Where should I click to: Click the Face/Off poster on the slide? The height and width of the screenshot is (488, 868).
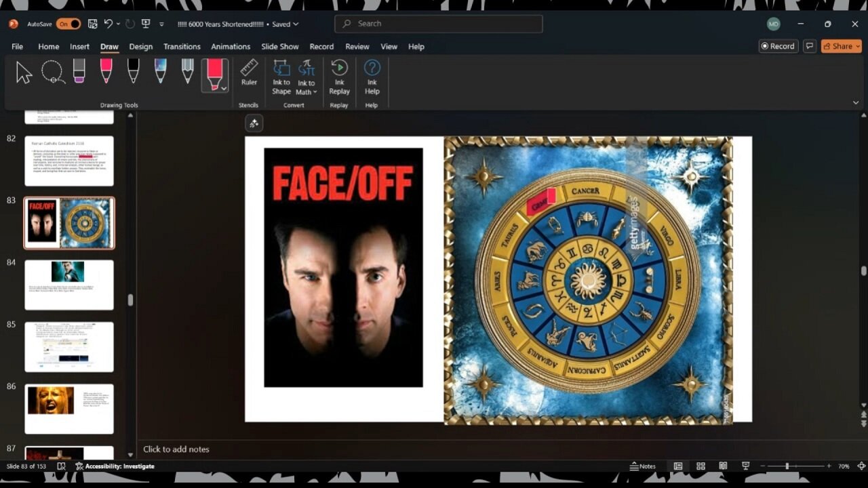pos(343,268)
